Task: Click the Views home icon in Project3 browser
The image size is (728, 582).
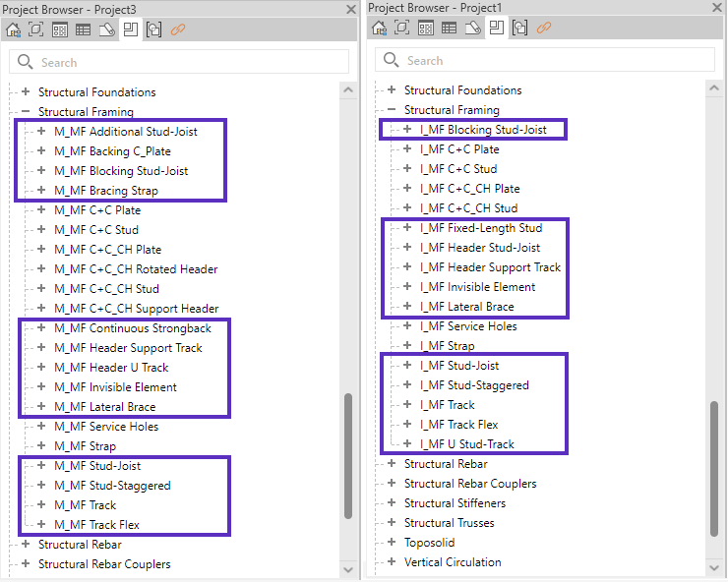Action: pyautogui.click(x=13, y=29)
